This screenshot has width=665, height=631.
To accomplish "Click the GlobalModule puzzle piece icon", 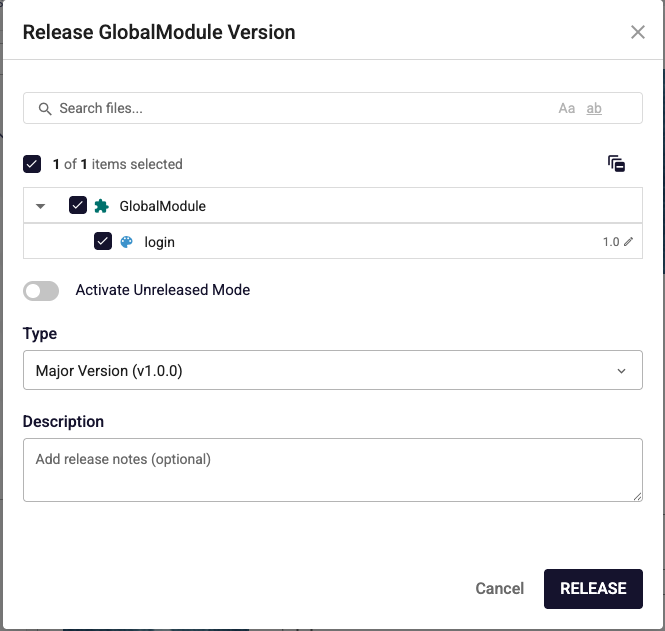I will [x=101, y=206].
